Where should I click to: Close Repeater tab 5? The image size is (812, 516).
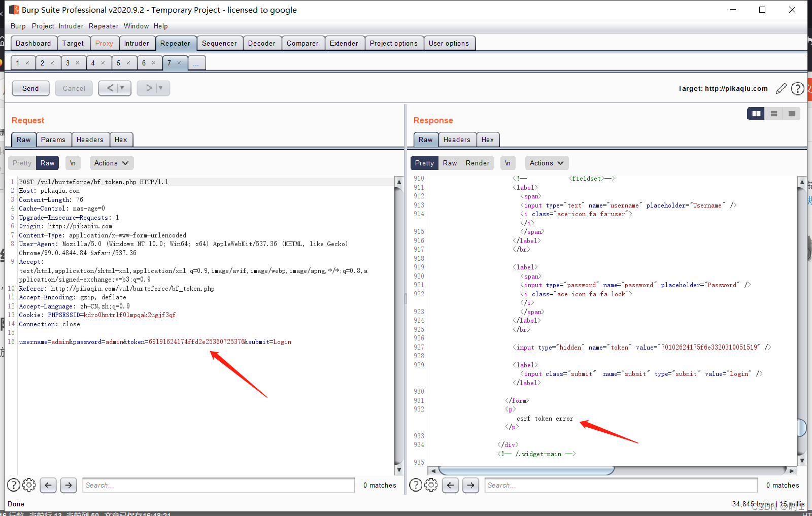128,63
